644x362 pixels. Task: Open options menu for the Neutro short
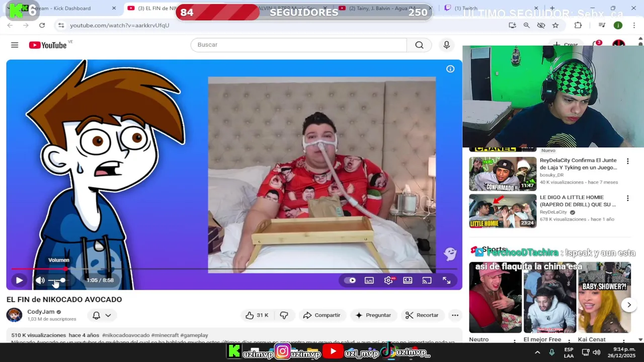point(514,341)
